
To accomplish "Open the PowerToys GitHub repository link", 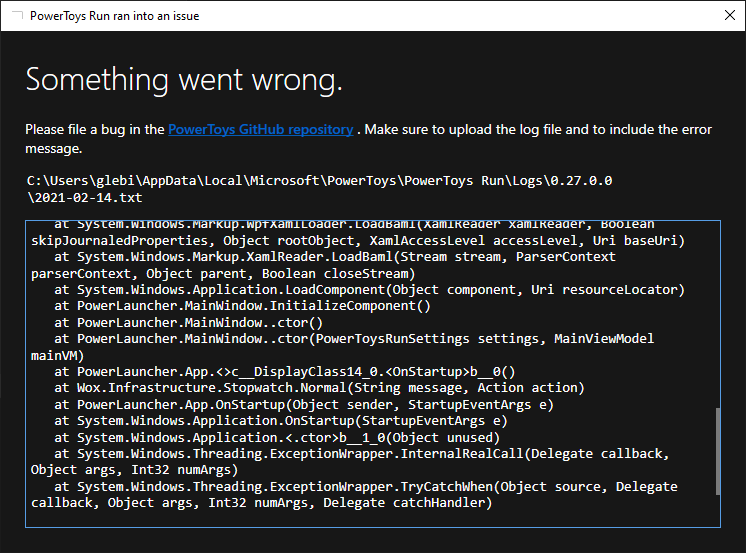I will point(261,129).
